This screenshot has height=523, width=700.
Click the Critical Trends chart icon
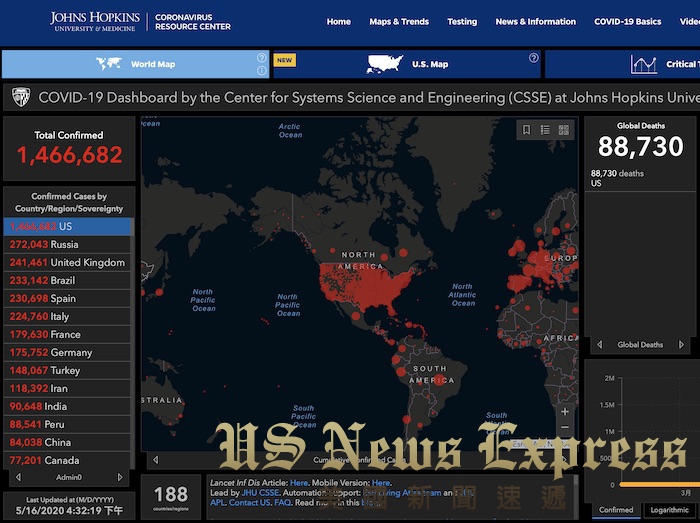pyautogui.click(x=643, y=64)
